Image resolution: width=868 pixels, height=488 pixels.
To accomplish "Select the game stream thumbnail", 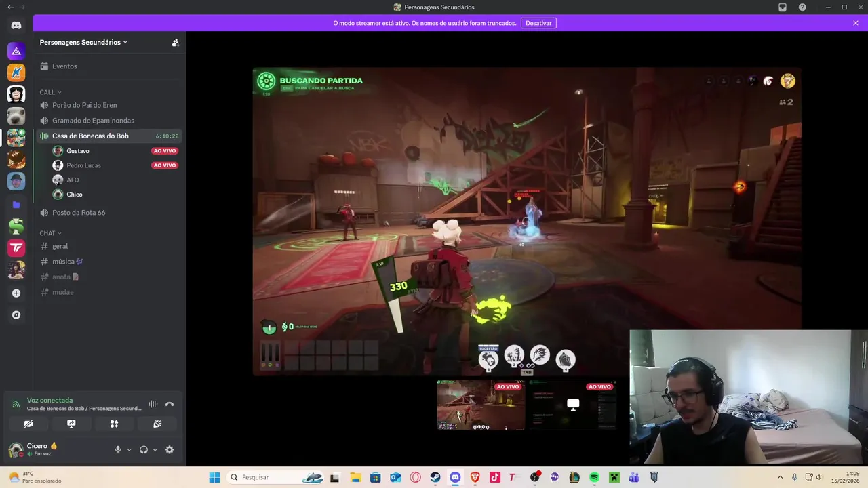I will coord(481,405).
